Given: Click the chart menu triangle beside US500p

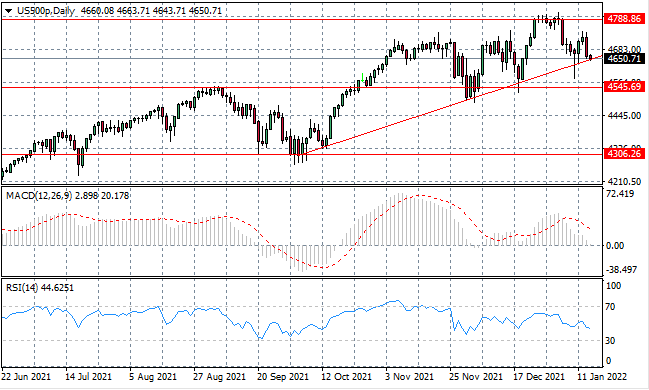Looking at the screenshot, I should coord(8,11).
